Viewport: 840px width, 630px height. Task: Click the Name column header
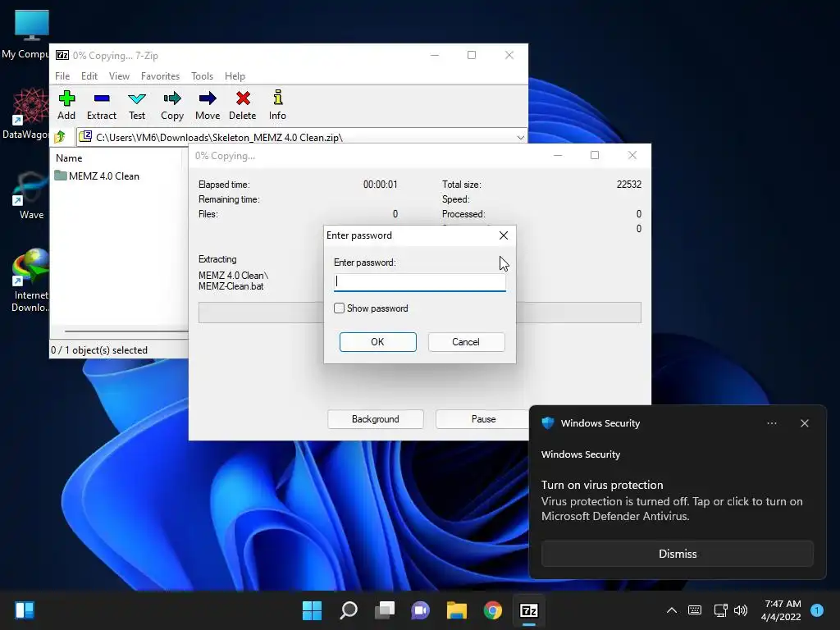(x=69, y=158)
